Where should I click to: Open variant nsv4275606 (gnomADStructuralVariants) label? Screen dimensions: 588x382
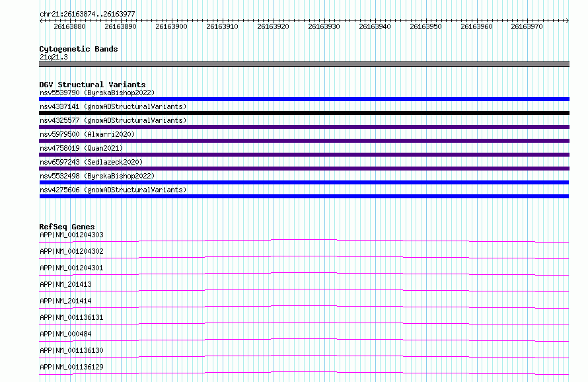[113, 190]
